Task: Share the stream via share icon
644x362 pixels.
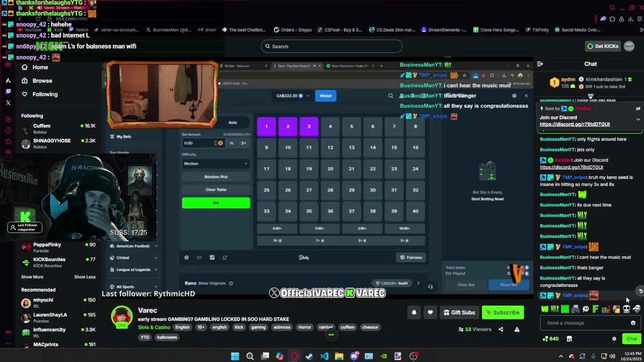Action: [501, 329]
